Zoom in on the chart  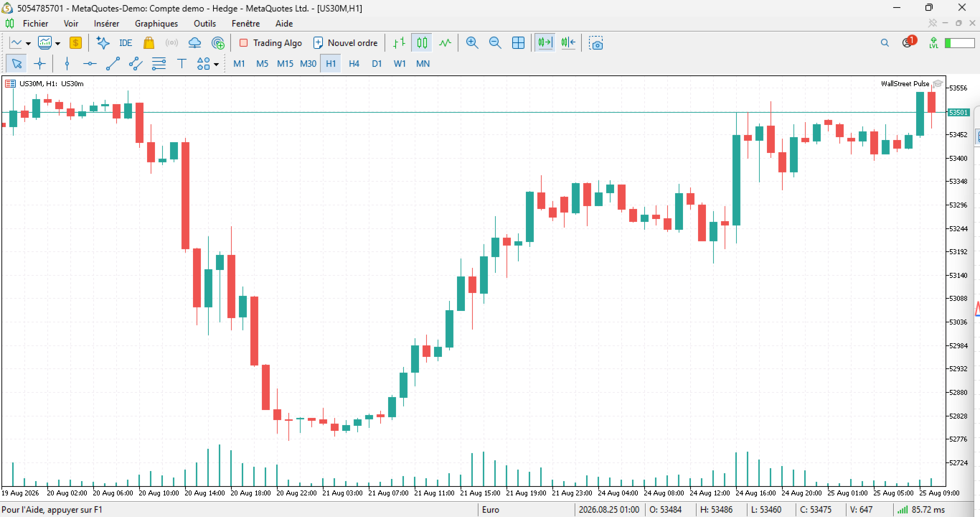pyautogui.click(x=472, y=43)
